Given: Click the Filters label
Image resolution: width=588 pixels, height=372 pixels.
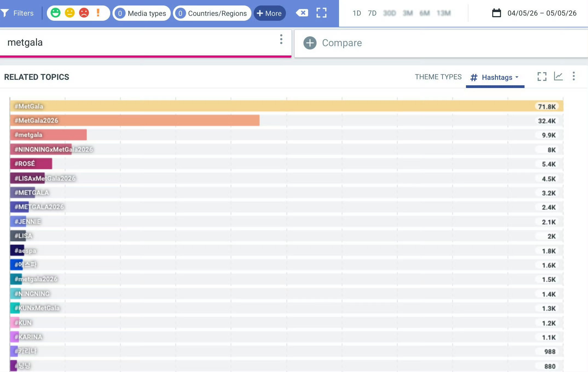Looking at the screenshot, I should (23, 13).
